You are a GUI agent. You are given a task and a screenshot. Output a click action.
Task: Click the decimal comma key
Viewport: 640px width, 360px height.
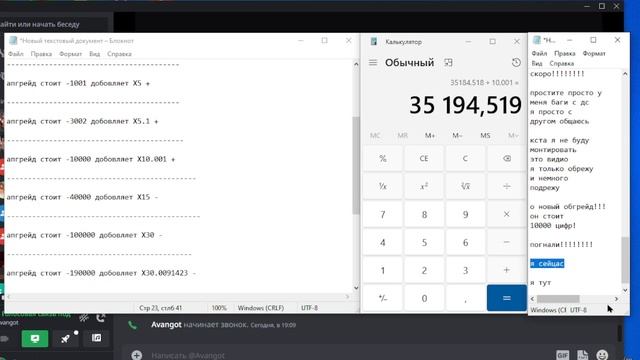[x=465, y=298]
